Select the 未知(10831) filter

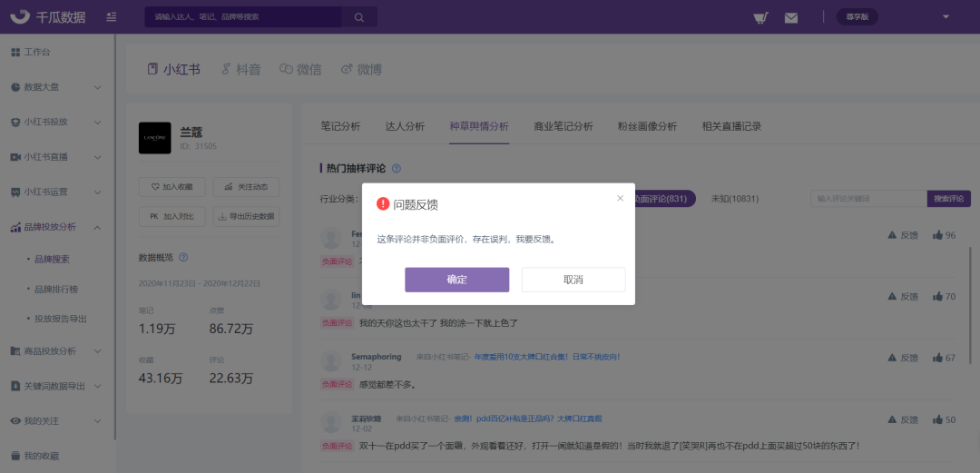[735, 199]
